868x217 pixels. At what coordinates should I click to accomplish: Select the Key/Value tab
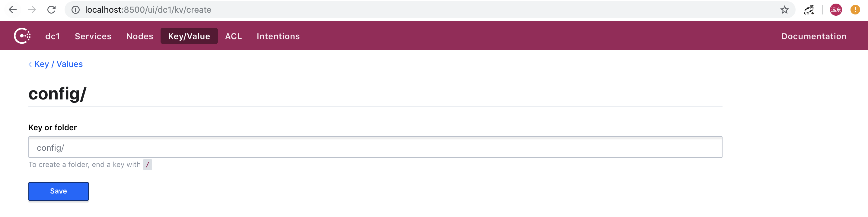(189, 36)
